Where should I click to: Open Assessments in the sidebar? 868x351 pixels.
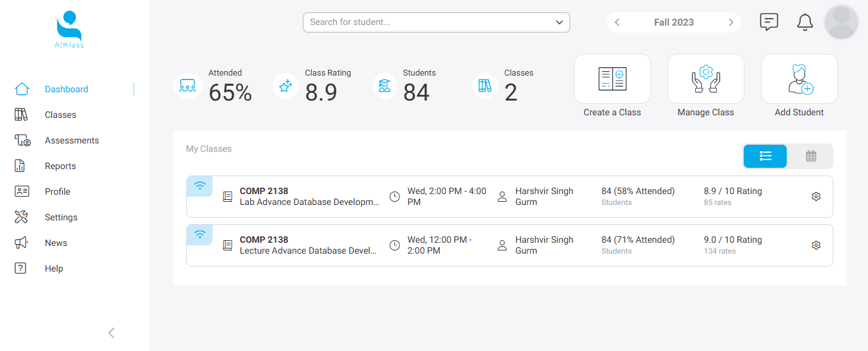(71, 140)
